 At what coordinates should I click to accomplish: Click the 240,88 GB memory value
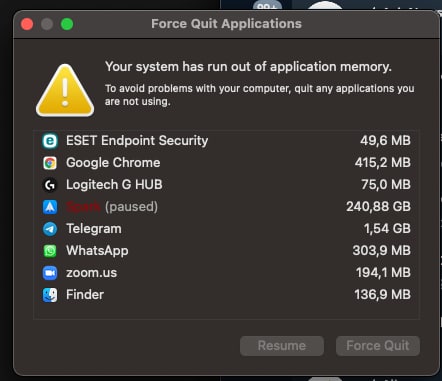(x=378, y=207)
